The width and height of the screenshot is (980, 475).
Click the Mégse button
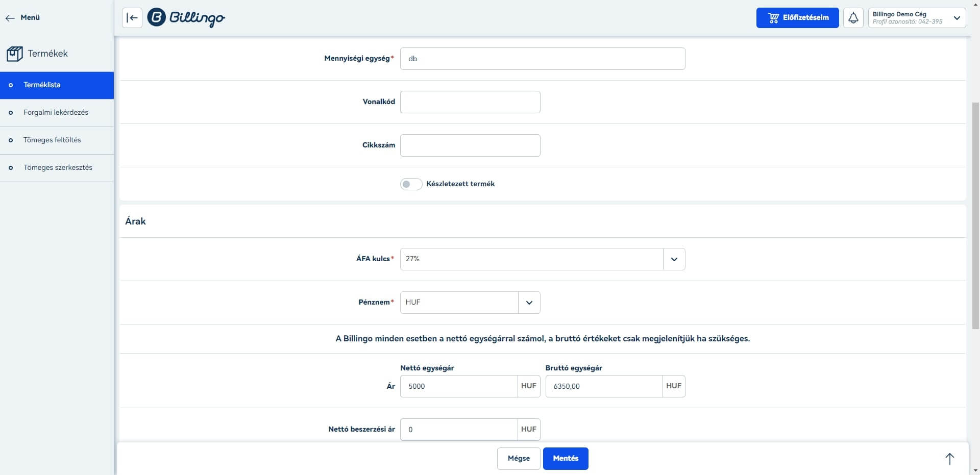click(x=519, y=458)
